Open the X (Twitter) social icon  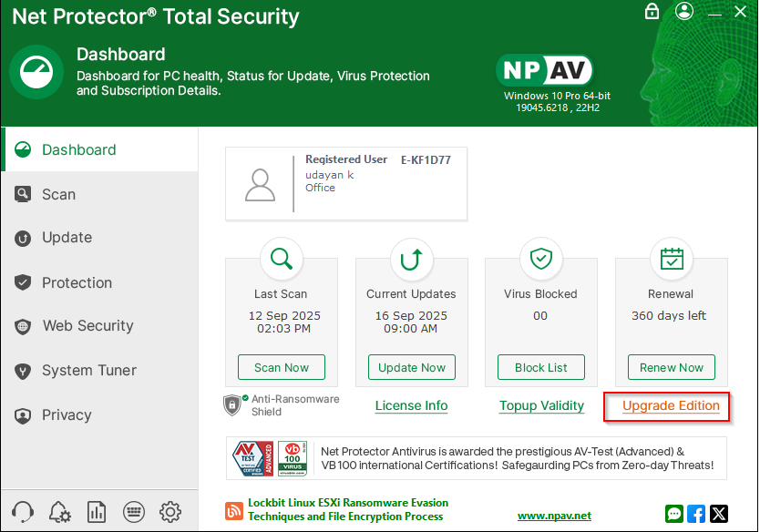pos(718,513)
